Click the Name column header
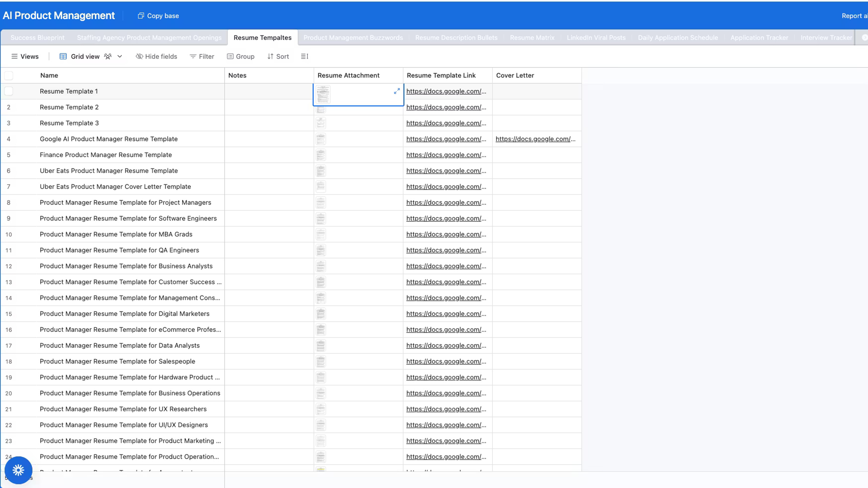This screenshot has width=868, height=488. pos(130,75)
